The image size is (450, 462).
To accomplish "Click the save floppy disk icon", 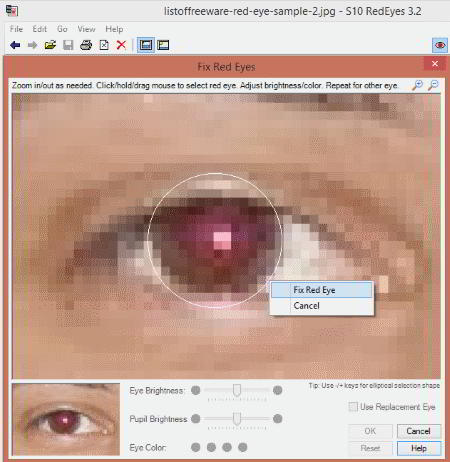I will click(68, 45).
